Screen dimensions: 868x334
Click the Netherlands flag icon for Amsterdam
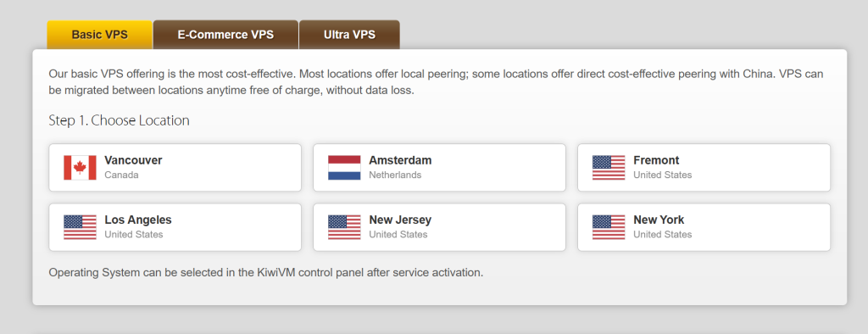click(344, 167)
